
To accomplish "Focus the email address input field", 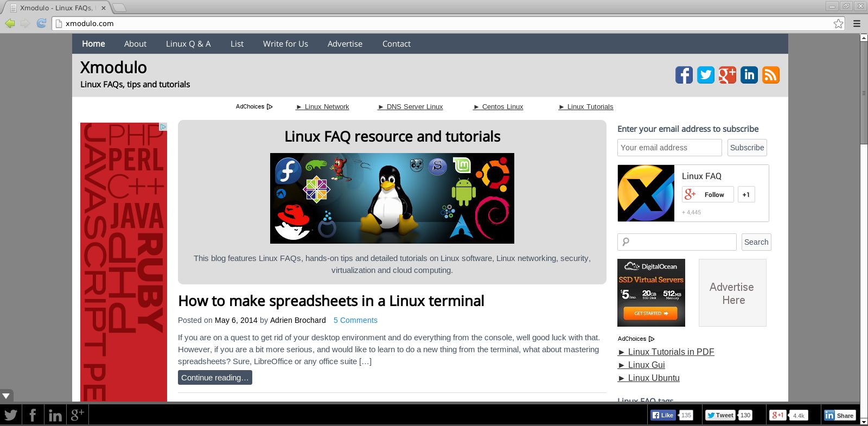I will coord(669,148).
